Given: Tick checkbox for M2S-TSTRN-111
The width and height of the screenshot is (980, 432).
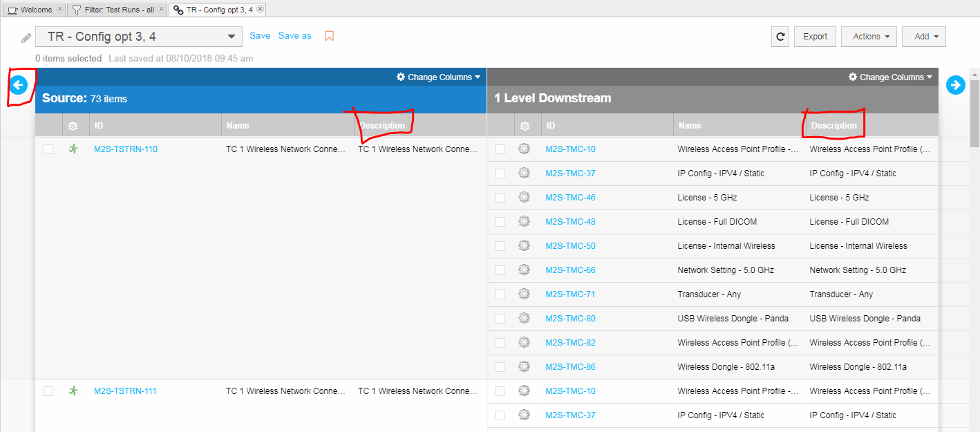Looking at the screenshot, I should (48, 391).
